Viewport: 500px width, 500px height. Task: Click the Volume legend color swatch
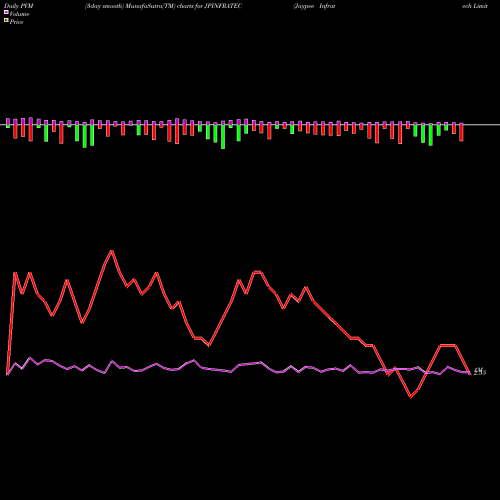6,13
